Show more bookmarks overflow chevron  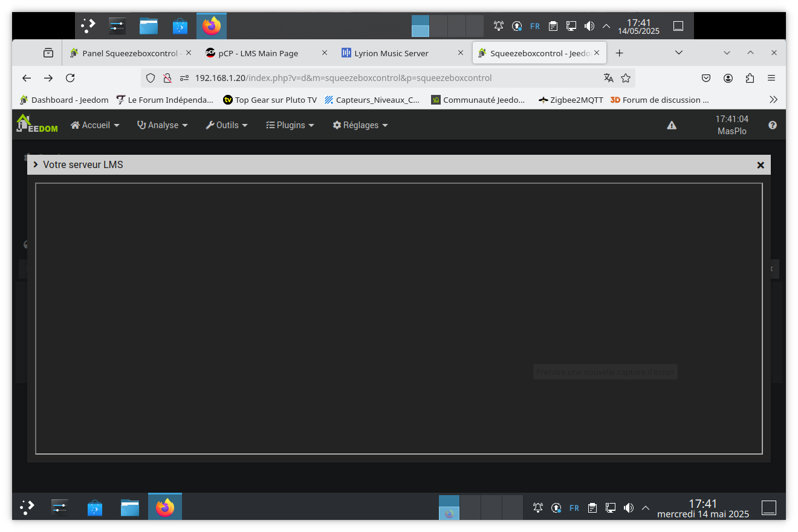(x=773, y=100)
